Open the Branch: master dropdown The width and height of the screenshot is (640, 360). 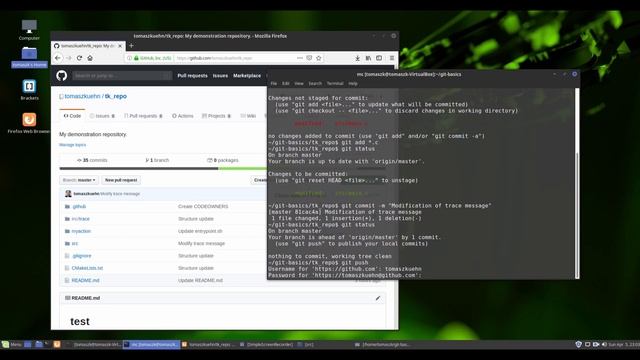pos(79,180)
